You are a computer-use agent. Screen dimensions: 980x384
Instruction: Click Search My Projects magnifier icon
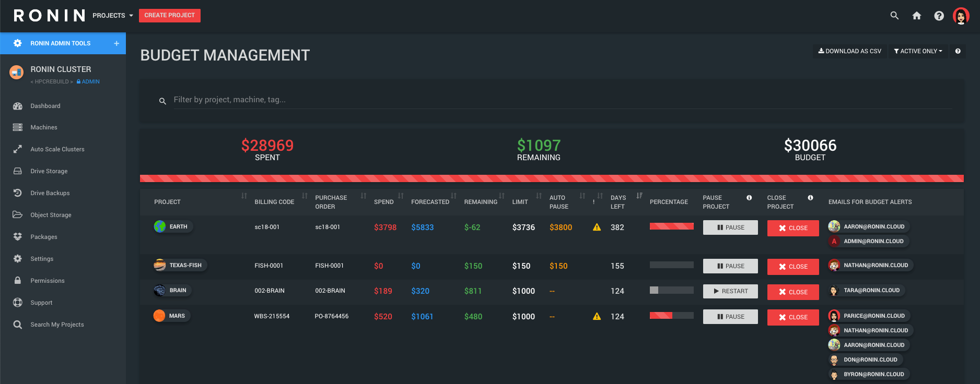[x=18, y=325]
